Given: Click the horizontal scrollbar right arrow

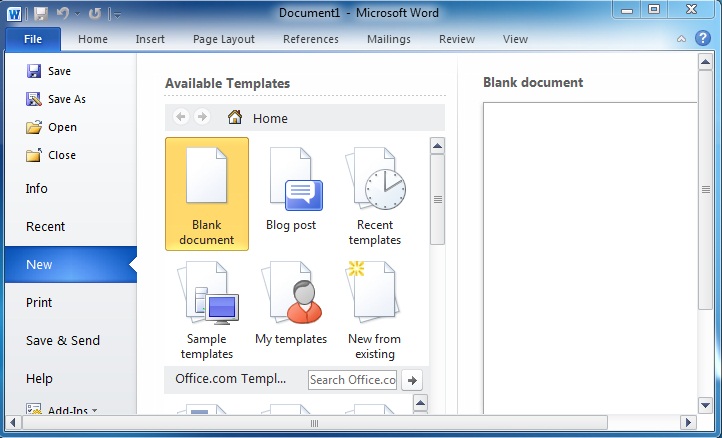Looking at the screenshot, I should [x=688, y=422].
